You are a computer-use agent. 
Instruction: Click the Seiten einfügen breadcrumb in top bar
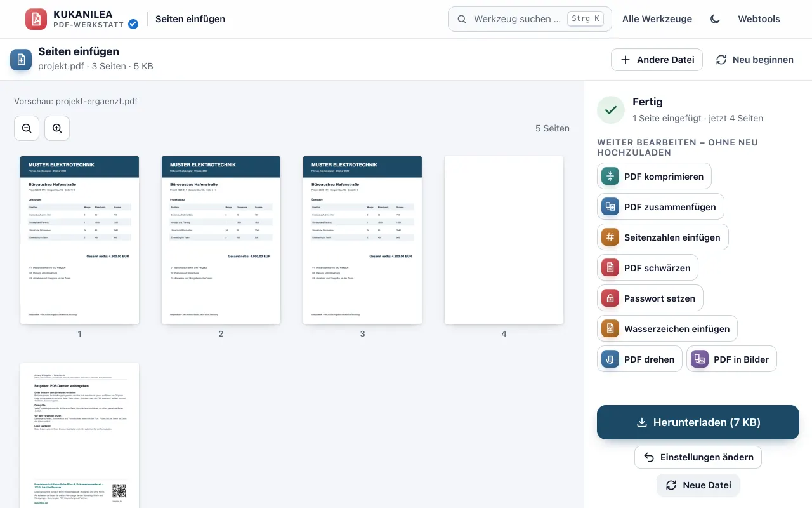(x=190, y=19)
